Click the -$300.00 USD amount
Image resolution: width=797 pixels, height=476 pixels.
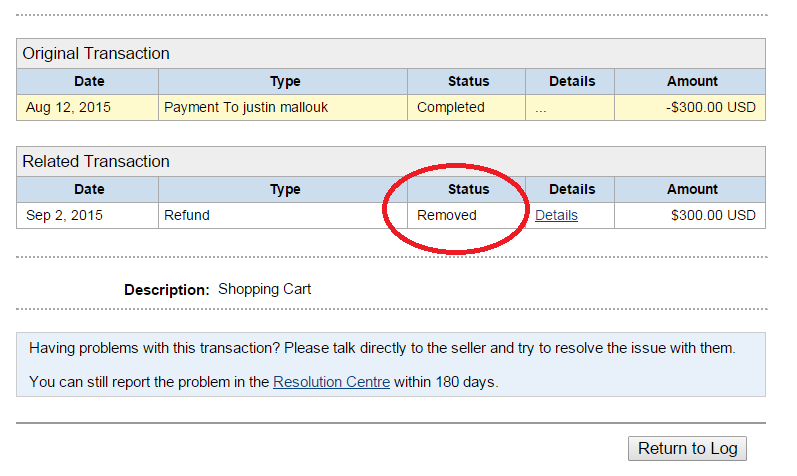pos(711,107)
